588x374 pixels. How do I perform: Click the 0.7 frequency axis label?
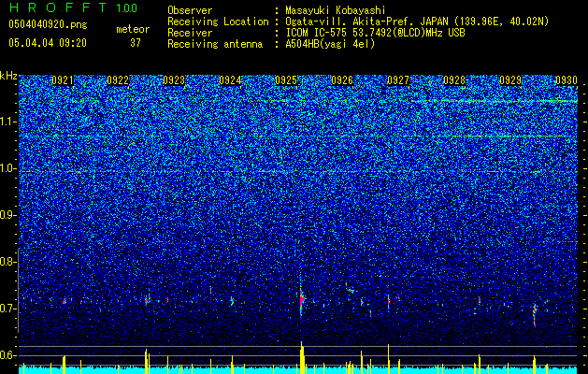pos(8,309)
